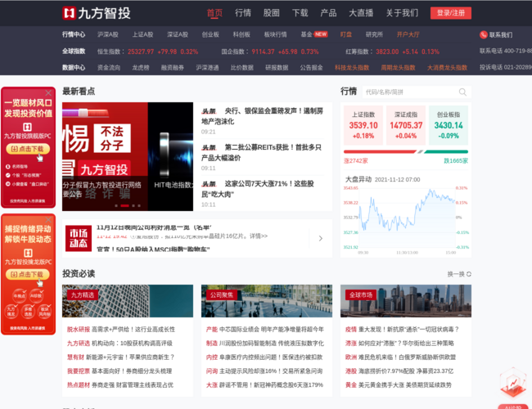532x409 pixels.
Task: Open the 板块行情 link
Action: click(275, 34)
